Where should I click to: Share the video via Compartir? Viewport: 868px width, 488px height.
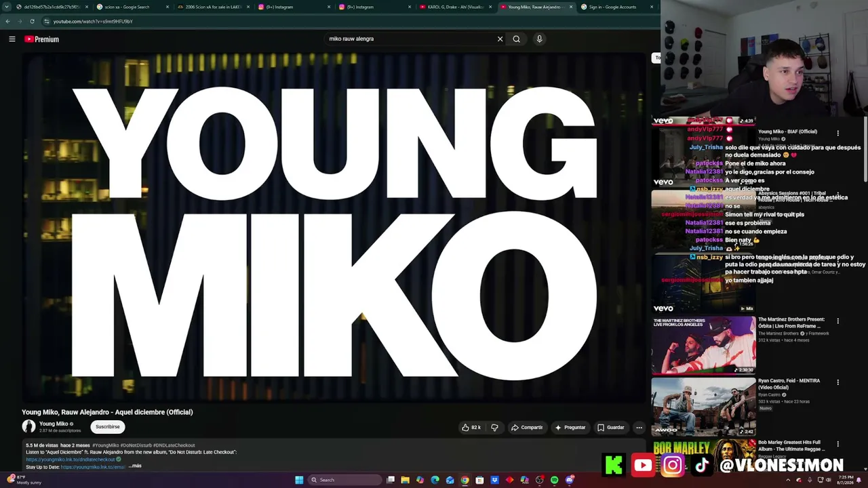click(x=527, y=428)
